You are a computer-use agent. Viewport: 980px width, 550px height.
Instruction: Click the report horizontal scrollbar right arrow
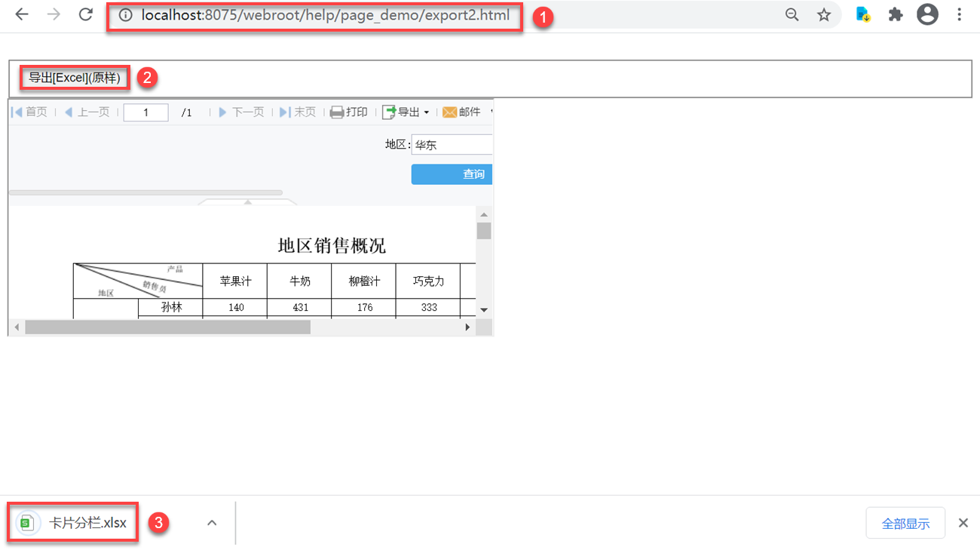click(467, 327)
